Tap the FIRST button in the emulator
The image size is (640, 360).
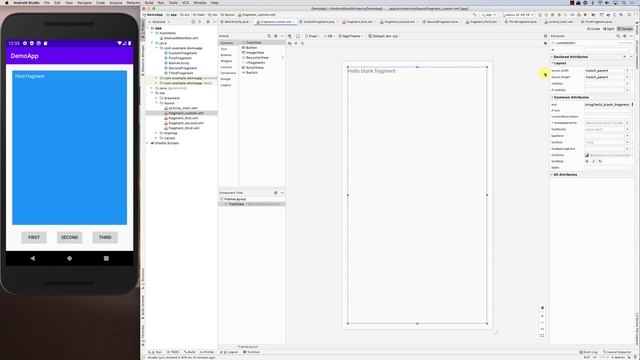click(34, 237)
